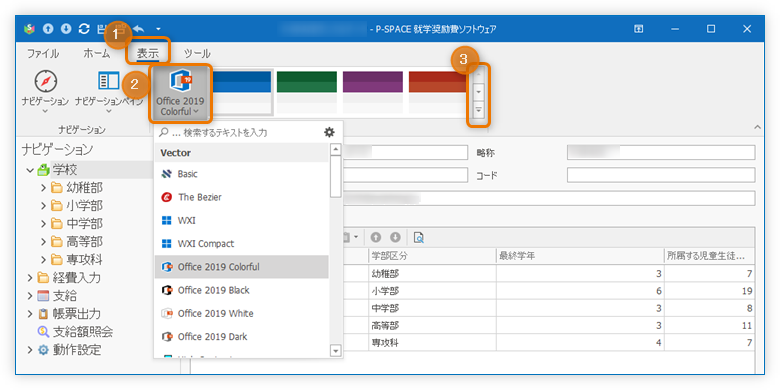Select 帳票出力 clipboard item in navigation
The width and height of the screenshot is (780, 390).
70,314
